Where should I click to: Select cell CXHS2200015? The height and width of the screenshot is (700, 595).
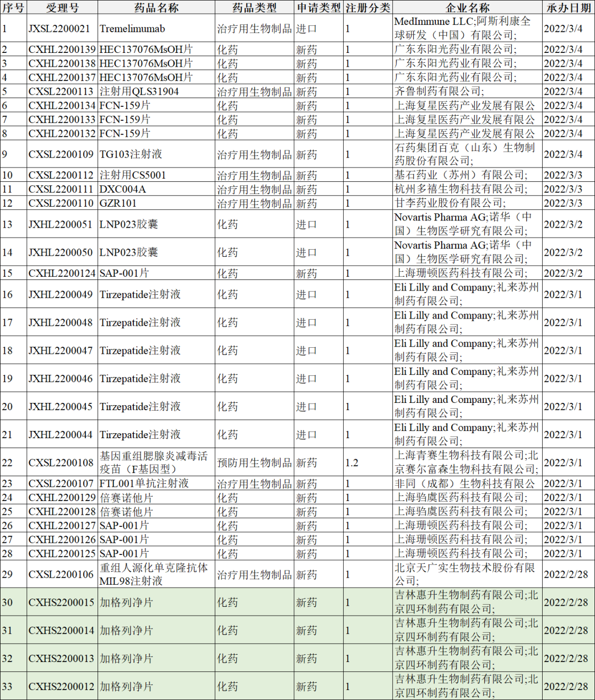[62, 602]
